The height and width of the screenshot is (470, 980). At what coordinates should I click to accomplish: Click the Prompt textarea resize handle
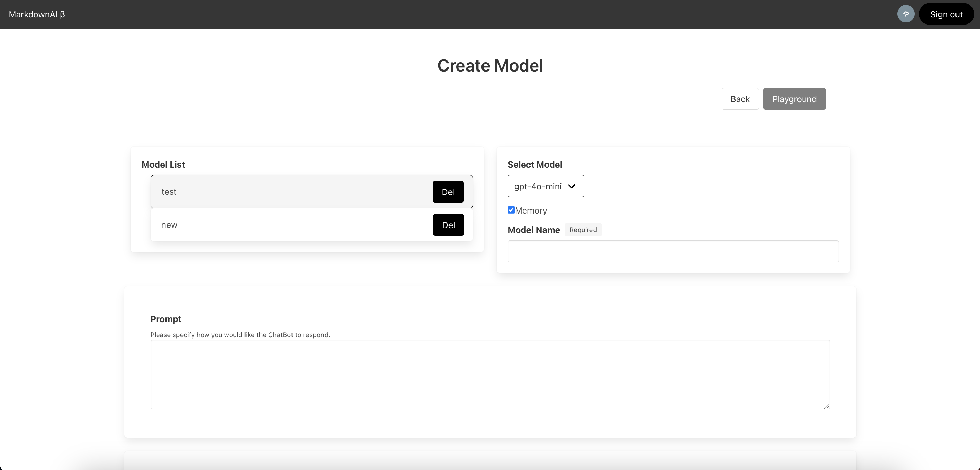[826, 406]
